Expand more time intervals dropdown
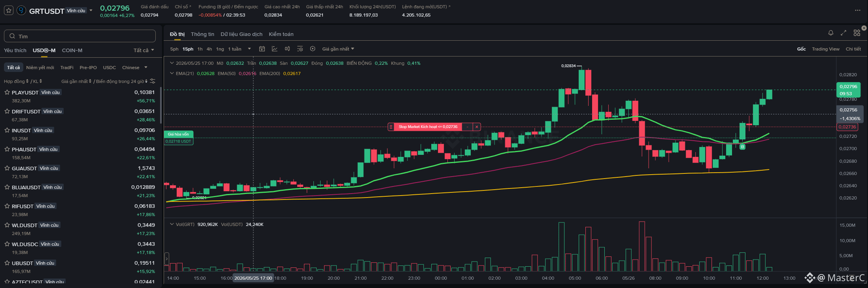The width and height of the screenshot is (868, 288). click(249, 49)
